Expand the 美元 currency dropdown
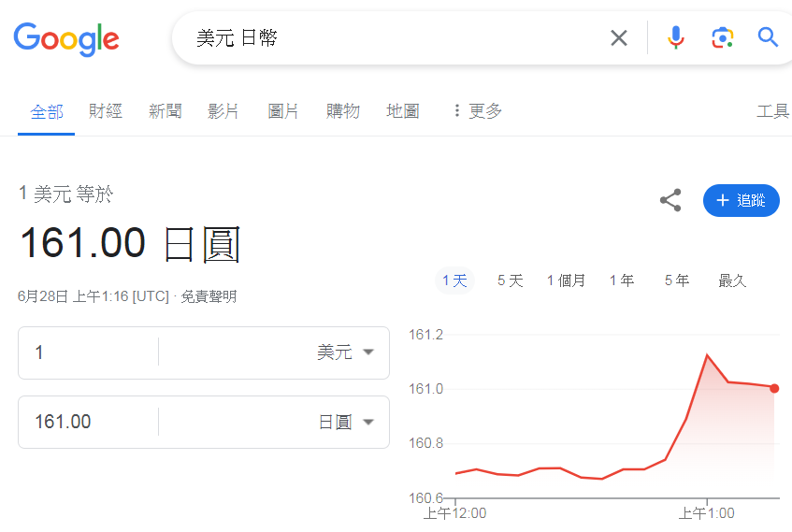Viewport: 792px width, 532px height. [x=344, y=352]
